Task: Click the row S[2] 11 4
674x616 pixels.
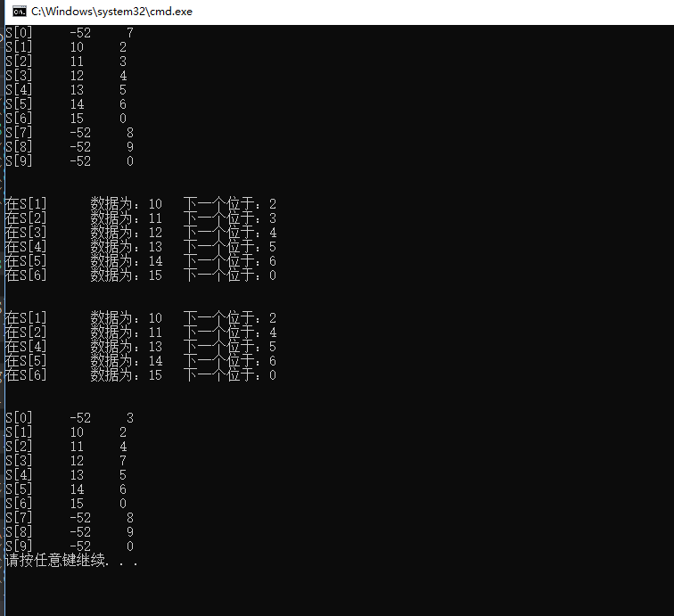Action: [66, 447]
